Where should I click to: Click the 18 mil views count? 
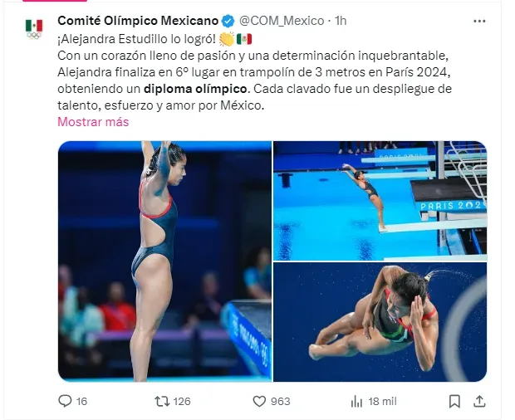pos(382,401)
